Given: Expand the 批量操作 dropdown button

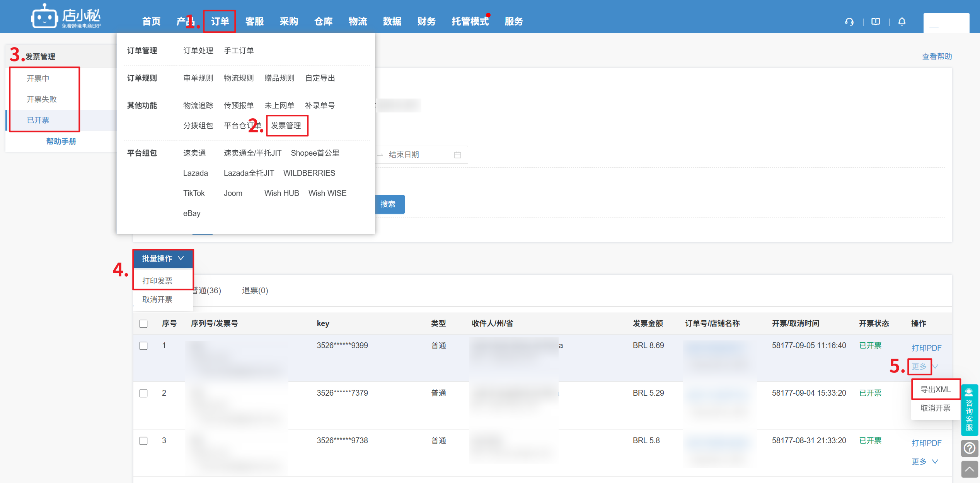Looking at the screenshot, I should 163,259.
